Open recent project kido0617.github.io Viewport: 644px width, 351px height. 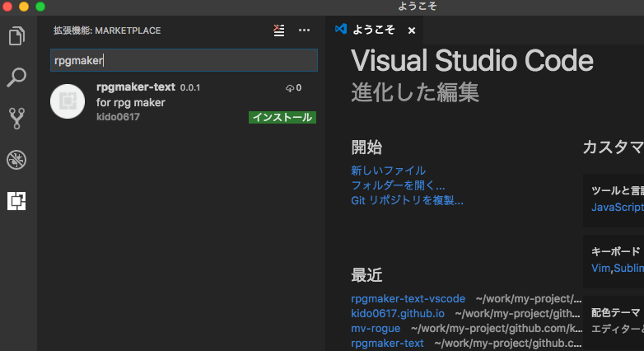click(x=398, y=313)
